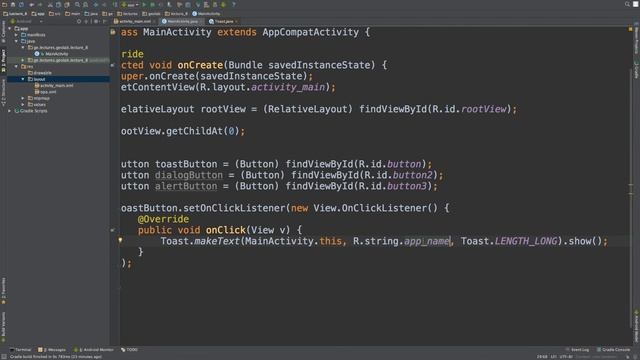
Task: Expand the mipmap folder node
Action: click(x=23, y=98)
